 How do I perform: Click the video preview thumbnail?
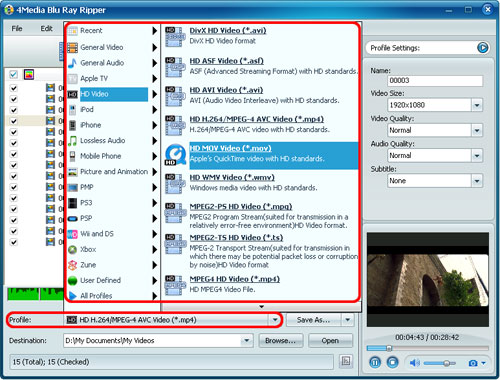coord(428,280)
